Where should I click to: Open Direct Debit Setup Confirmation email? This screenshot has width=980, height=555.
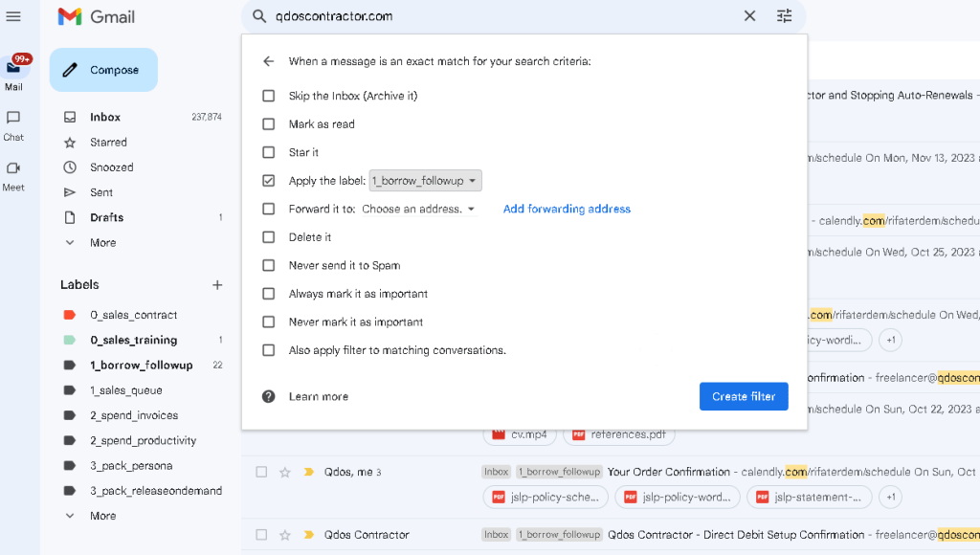pos(736,534)
